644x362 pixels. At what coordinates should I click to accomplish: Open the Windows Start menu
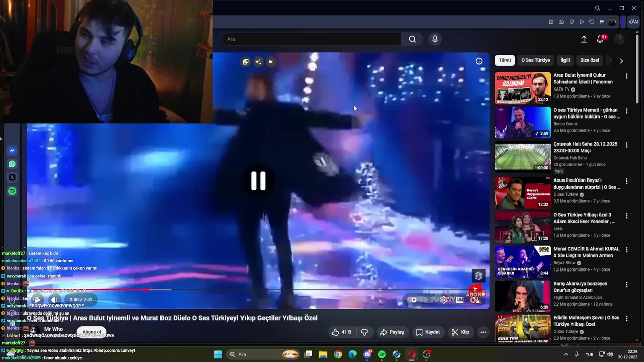(x=218, y=354)
